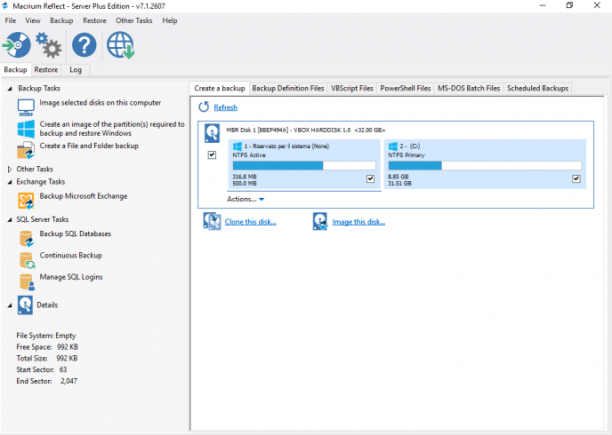Image resolution: width=612 pixels, height=435 pixels.
Task: Click the MBR Disk 1 VBOX HARDDISK header text
Action: pyautogui.click(x=306, y=130)
